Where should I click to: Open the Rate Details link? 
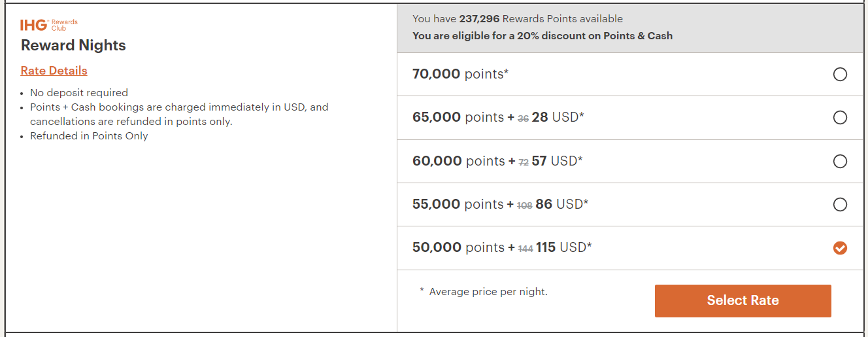click(54, 71)
